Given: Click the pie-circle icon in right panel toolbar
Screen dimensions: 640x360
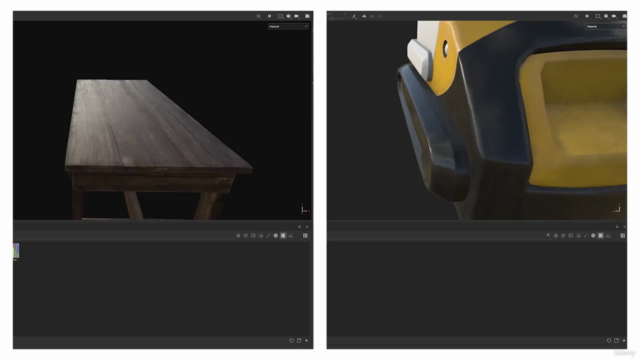Looking at the screenshot, I should (578, 236).
